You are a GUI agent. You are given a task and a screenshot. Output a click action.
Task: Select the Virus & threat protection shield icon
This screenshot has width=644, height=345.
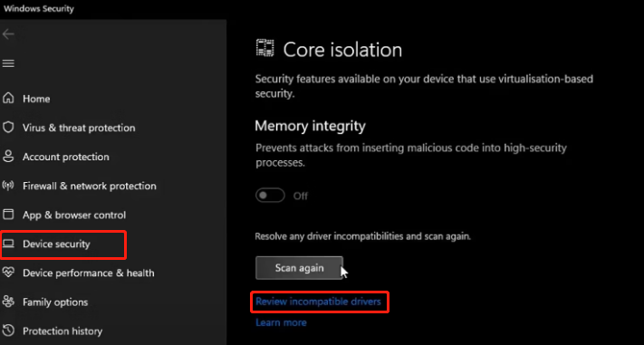[x=8, y=128]
